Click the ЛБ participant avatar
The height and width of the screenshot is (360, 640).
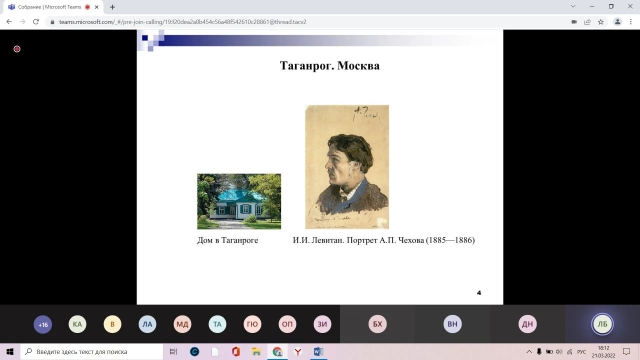[x=602, y=324]
